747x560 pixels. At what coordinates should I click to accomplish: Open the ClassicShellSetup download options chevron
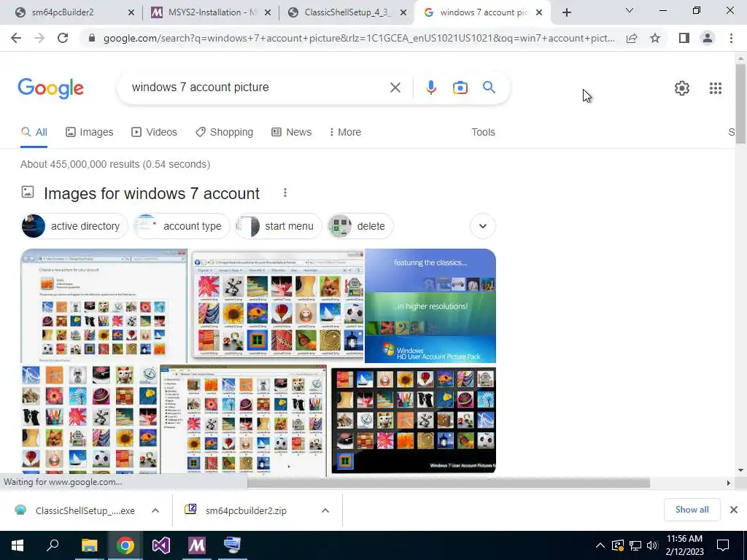(x=155, y=510)
